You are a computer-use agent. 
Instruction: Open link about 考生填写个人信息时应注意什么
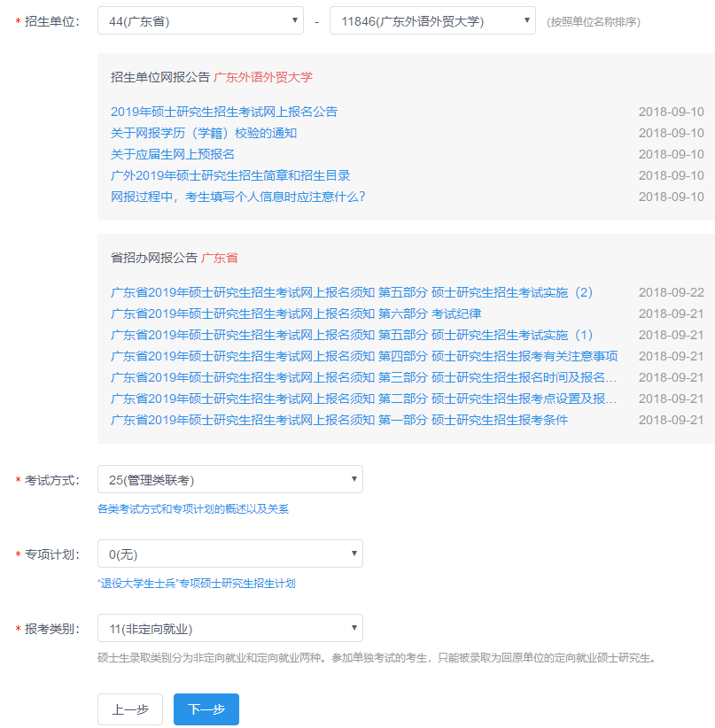click(237, 197)
